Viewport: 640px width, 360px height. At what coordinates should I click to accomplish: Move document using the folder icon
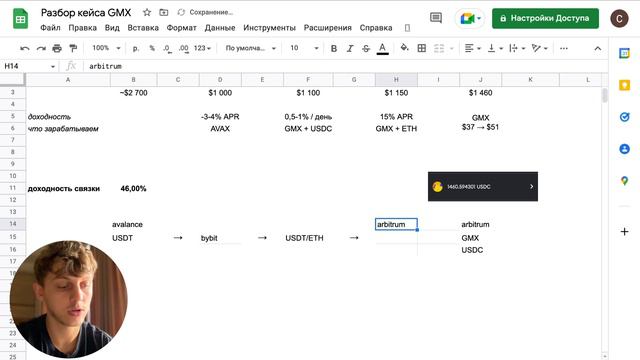click(x=164, y=12)
